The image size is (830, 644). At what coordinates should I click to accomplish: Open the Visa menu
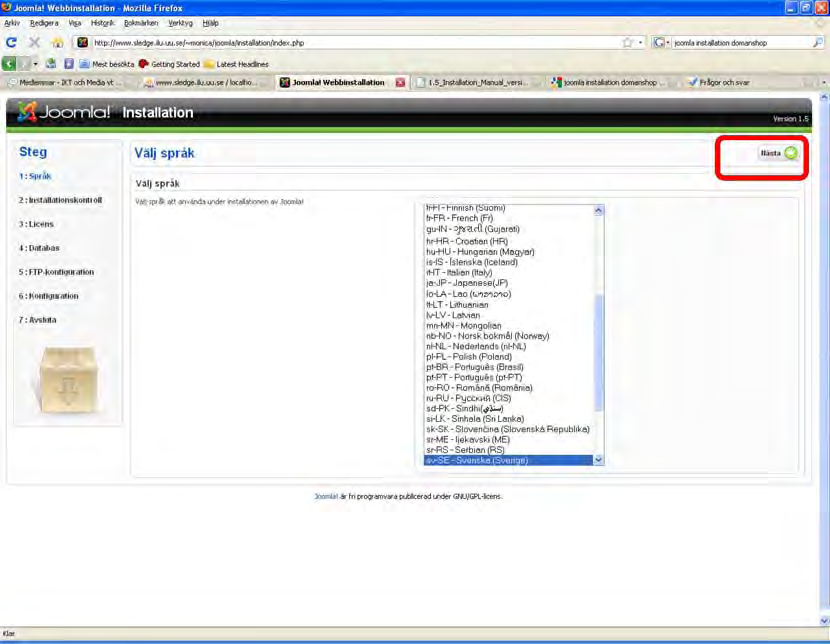pos(75,23)
